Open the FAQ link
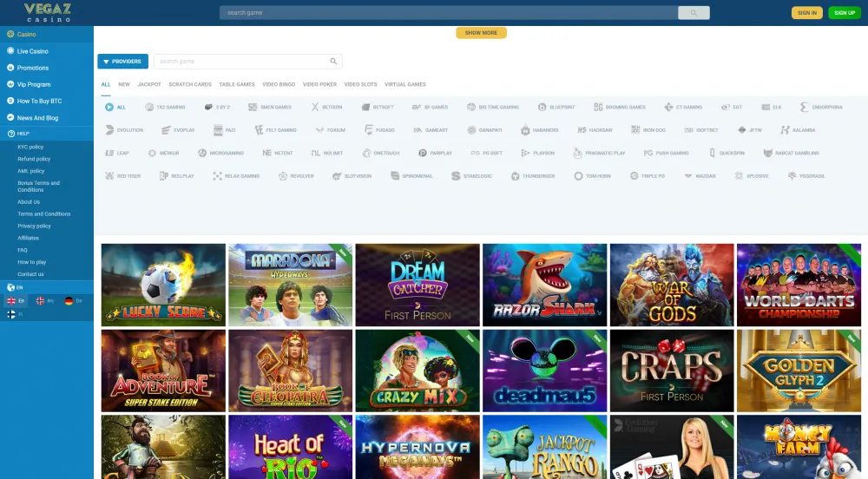 click(23, 250)
